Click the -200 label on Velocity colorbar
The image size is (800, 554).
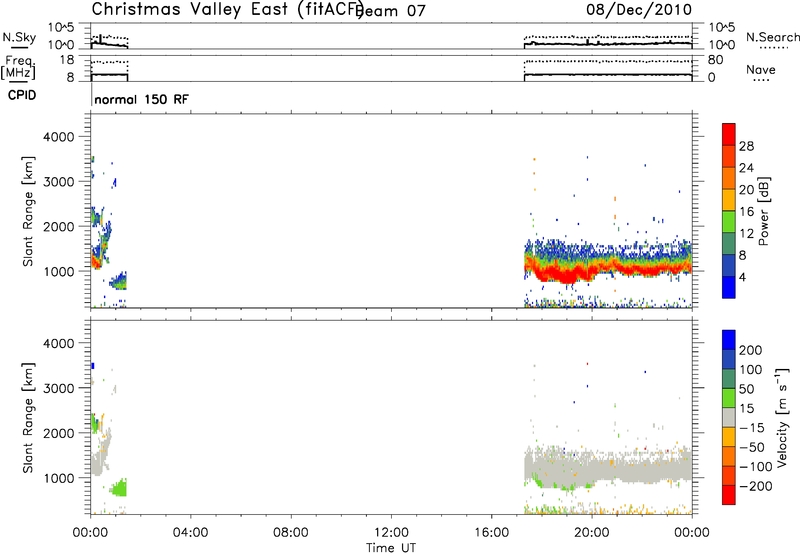(x=756, y=486)
